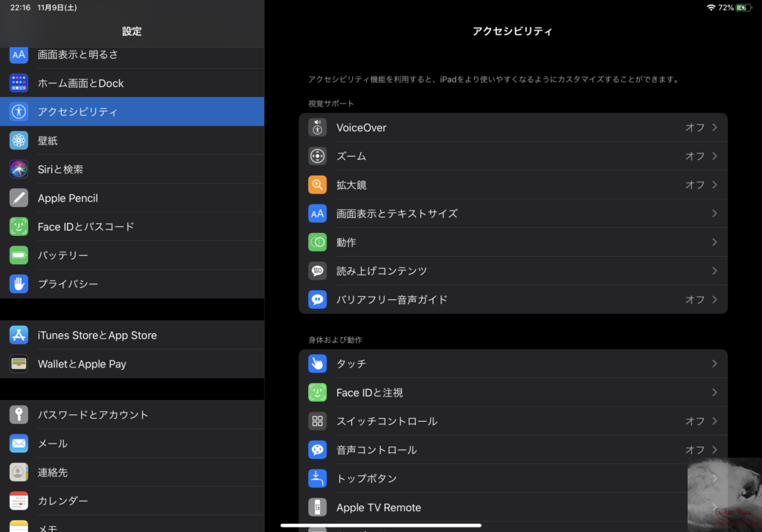The width and height of the screenshot is (762, 532).
Task: Tap the 22:16 clock in status bar
Action: pyautogui.click(x=20, y=7)
